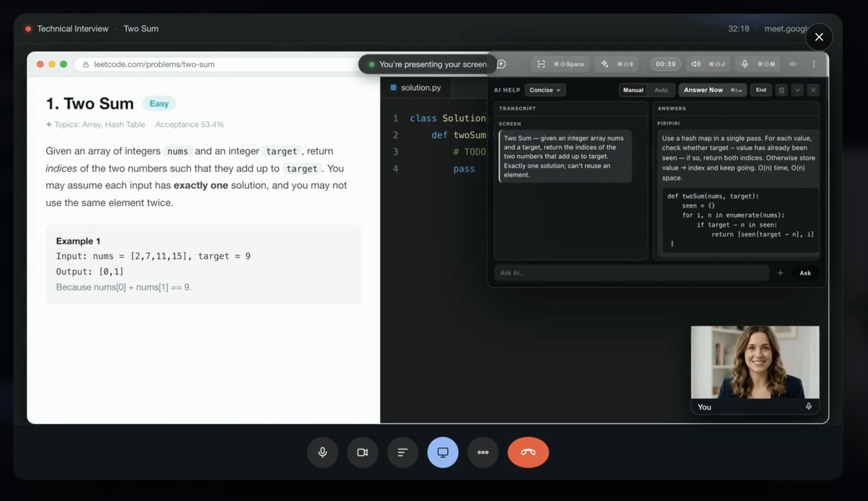The height and width of the screenshot is (501, 868).
Task: Click the ANSWERS panel header
Action: (x=672, y=108)
